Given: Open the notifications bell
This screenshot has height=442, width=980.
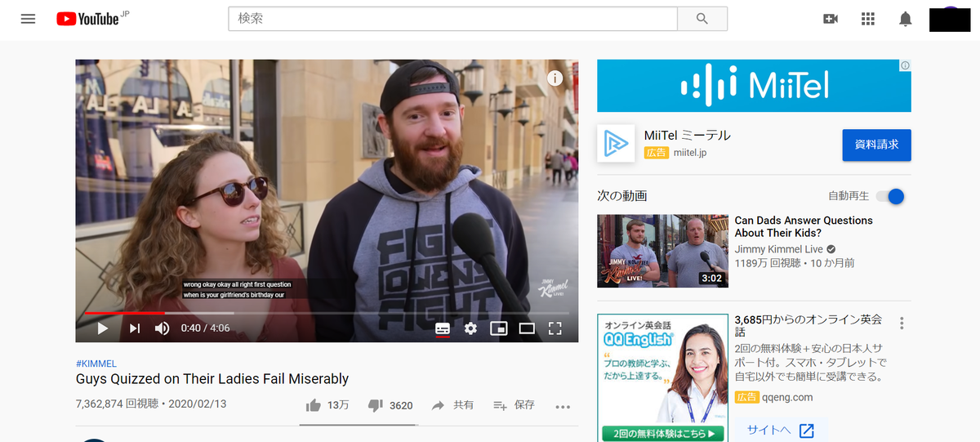Looking at the screenshot, I should 905,19.
